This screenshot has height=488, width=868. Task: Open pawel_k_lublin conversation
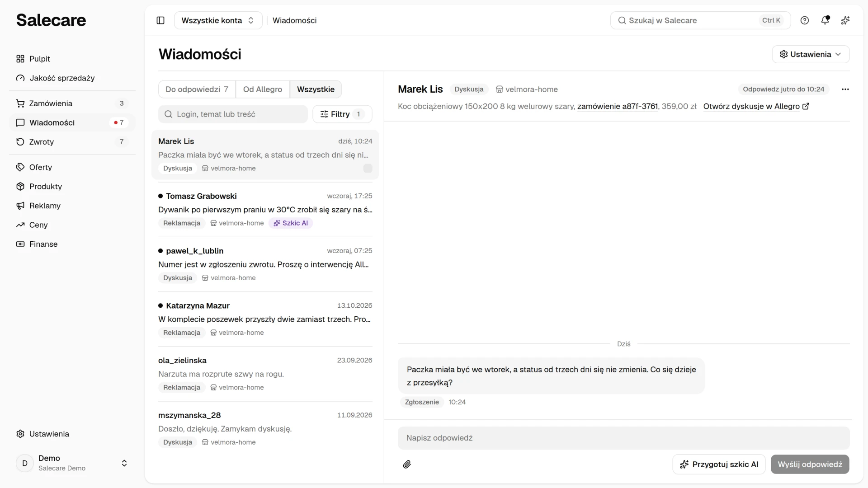pyautogui.click(x=265, y=264)
